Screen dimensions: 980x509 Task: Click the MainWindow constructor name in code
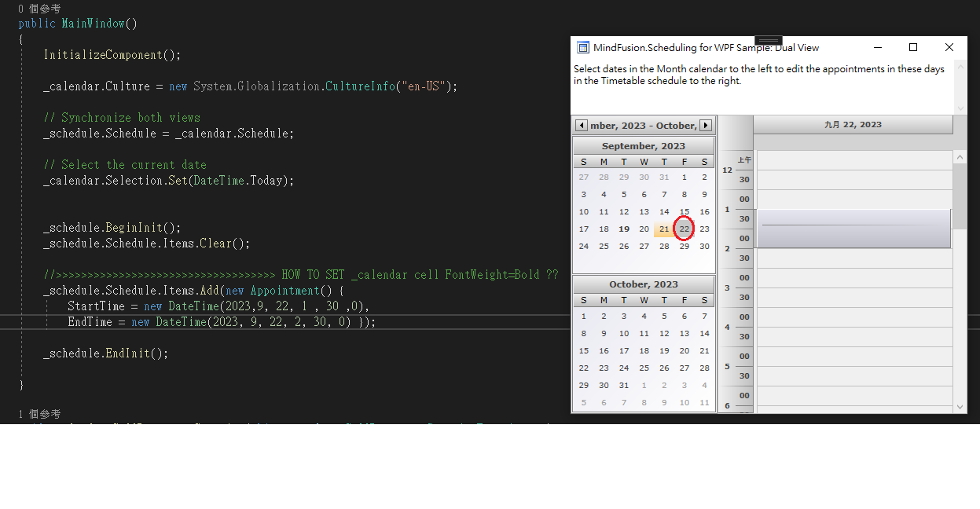coord(93,24)
